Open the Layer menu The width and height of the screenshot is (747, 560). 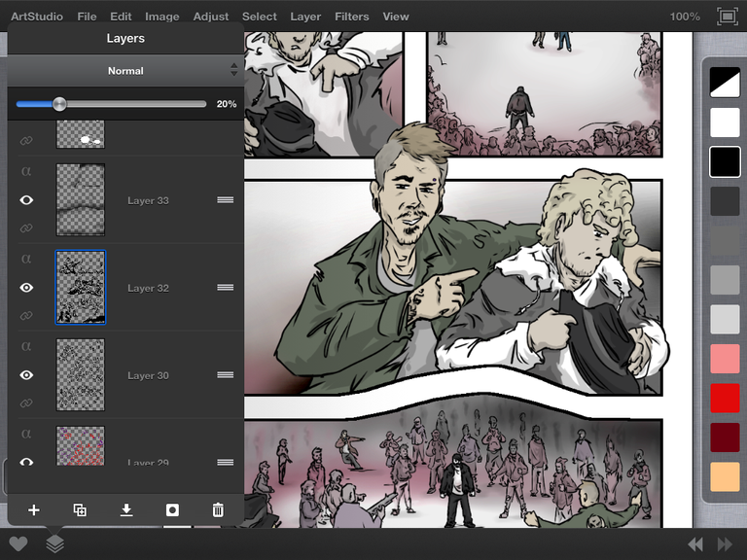(x=305, y=17)
